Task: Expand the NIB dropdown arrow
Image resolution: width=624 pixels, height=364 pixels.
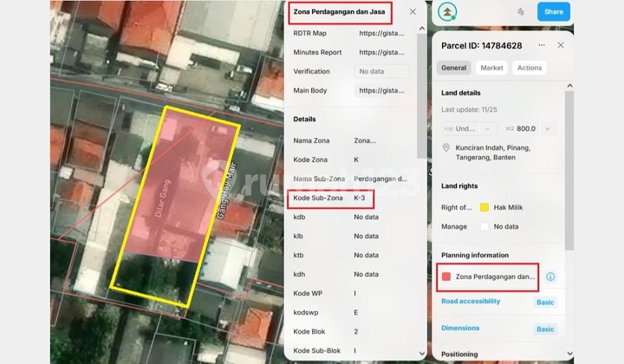Action: [488, 128]
